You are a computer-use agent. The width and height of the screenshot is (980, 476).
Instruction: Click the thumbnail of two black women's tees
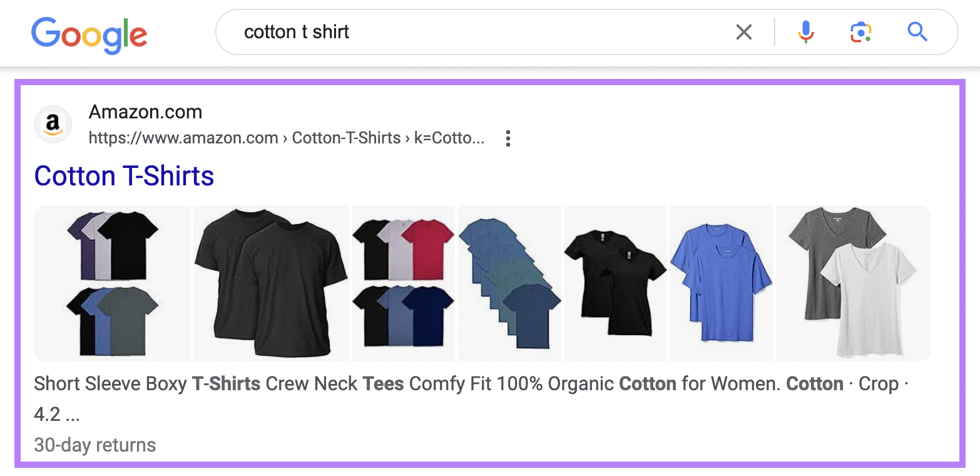[615, 283]
